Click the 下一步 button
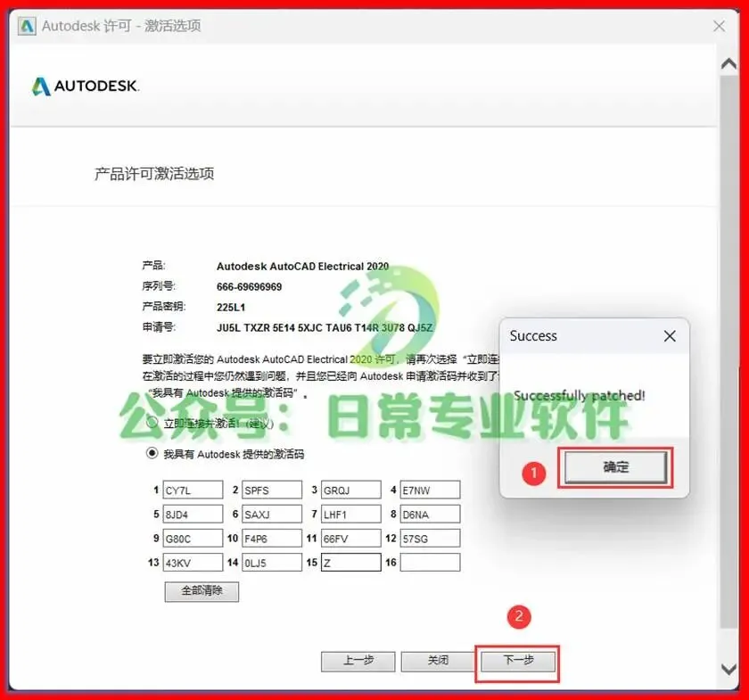Viewport: 749px width, 700px height. coord(518,661)
